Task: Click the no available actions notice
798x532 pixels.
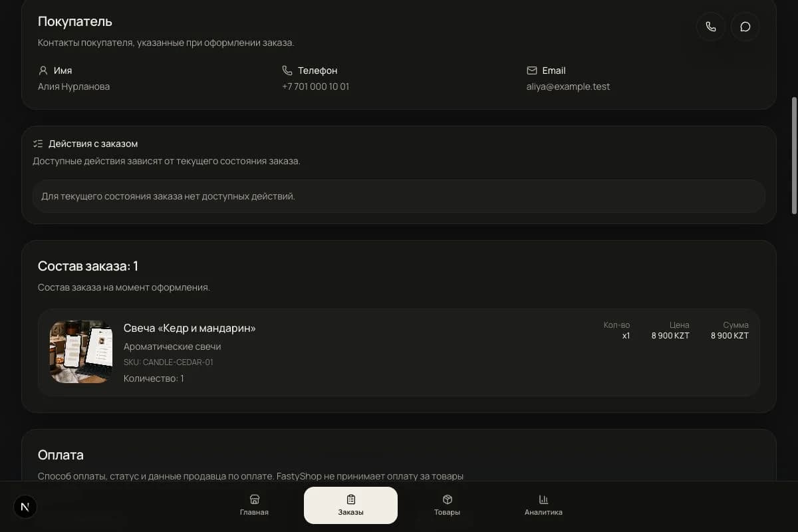Action: coord(399,196)
